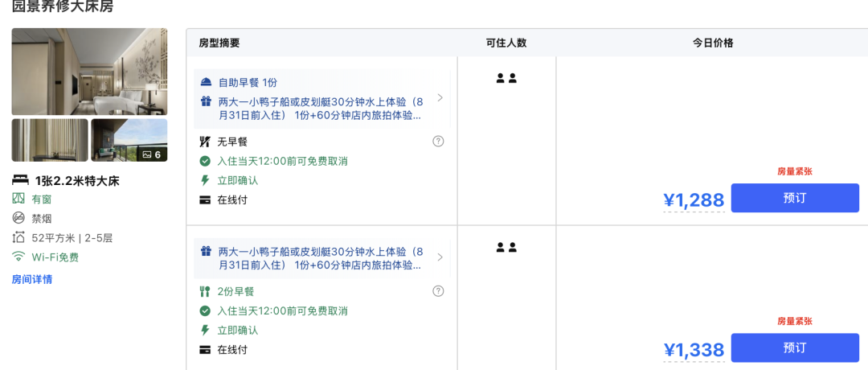Click the buffet breakfast 自助早餐 icon
The width and height of the screenshot is (868, 370).
(206, 82)
